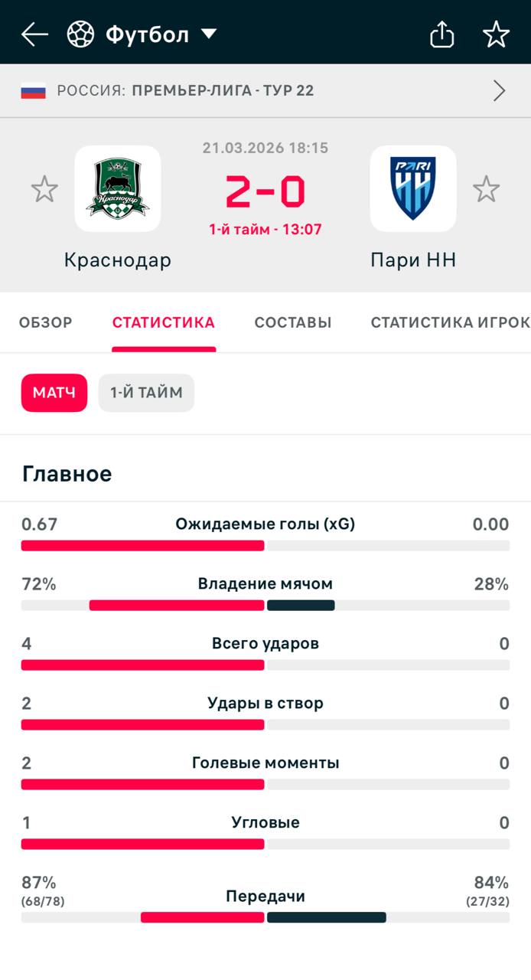Tap the 2-0 match score
Screen dimensions: 531x980
pyautogui.click(x=265, y=191)
